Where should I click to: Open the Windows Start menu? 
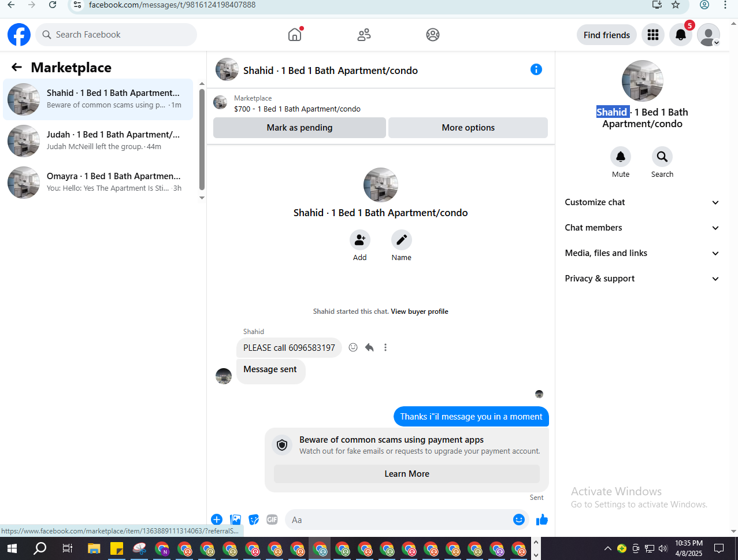pyautogui.click(x=12, y=548)
